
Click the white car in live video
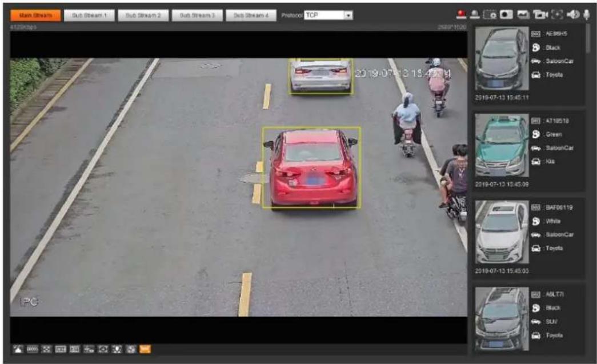coord(320,75)
